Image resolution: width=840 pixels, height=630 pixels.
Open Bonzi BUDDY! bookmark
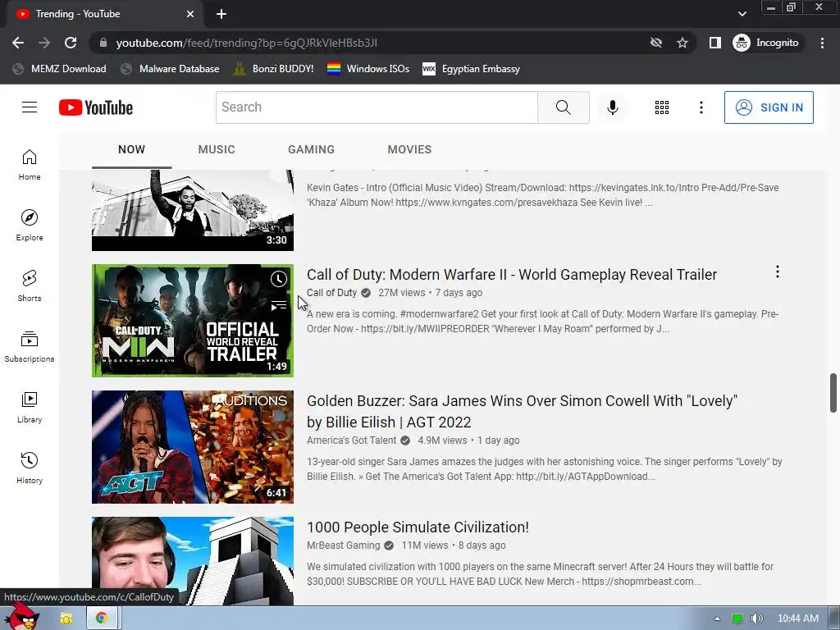click(x=273, y=69)
